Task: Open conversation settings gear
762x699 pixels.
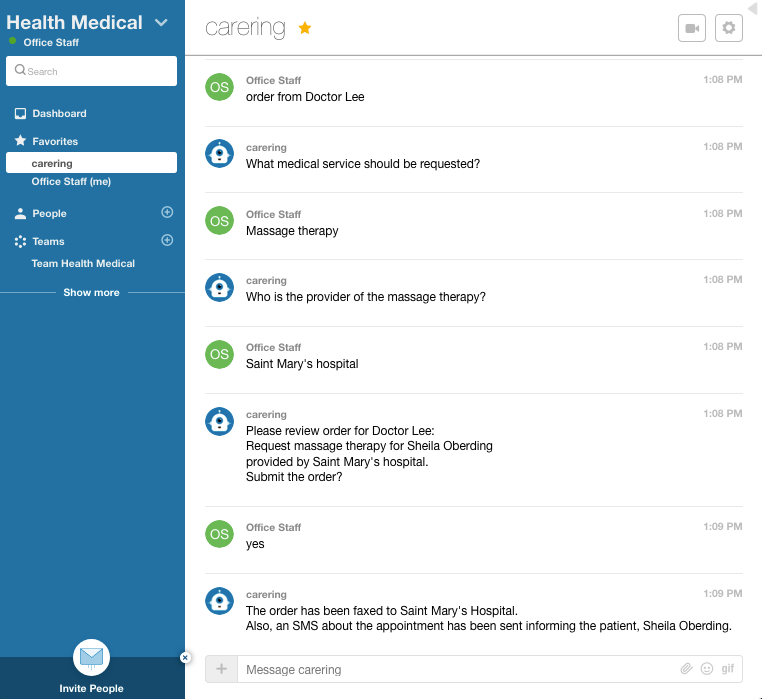Action: (728, 28)
